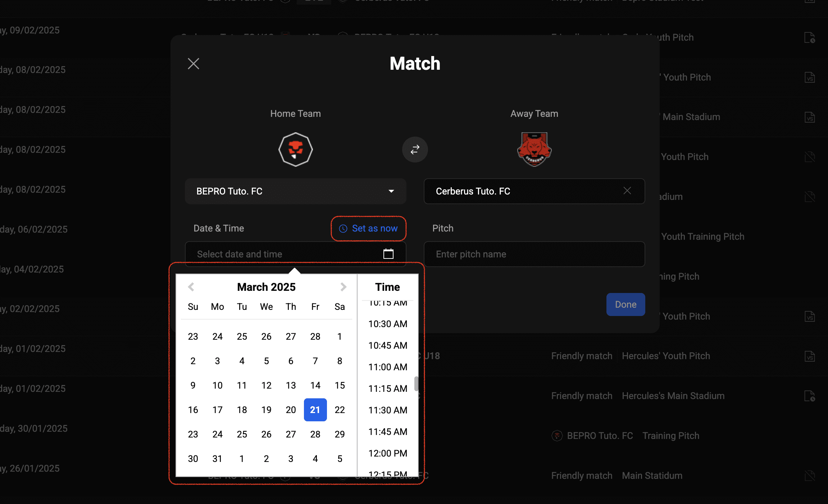Click the 04/02/2025 date row

click(32, 269)
